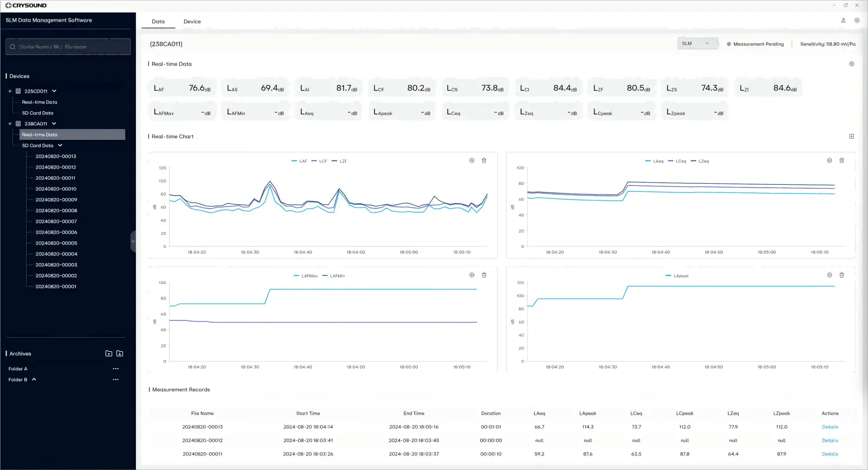Switch to the Device tab

click(x=192, y=22)
